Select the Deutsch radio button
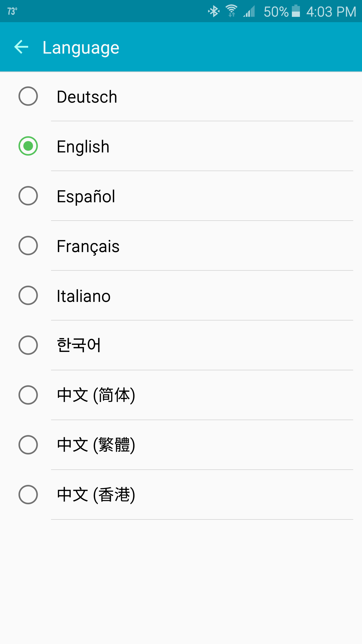This screenshot has height=644, width=362. click(x=28, y=96)
